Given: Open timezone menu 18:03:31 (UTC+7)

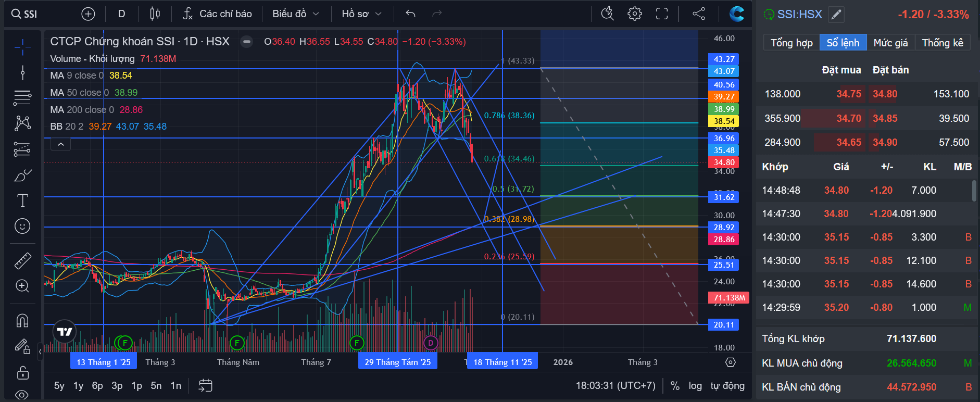Looking at the screenshot, I should [615, 386].
